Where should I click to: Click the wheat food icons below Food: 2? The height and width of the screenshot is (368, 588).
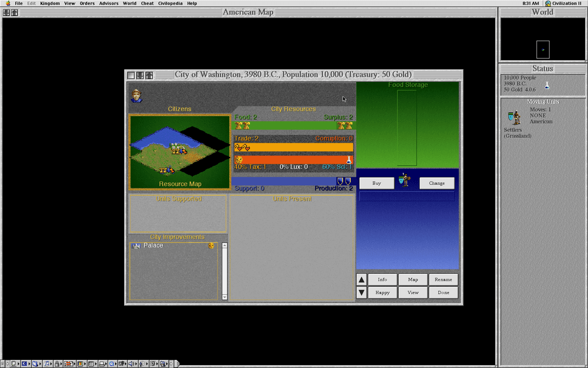[242, 126]
